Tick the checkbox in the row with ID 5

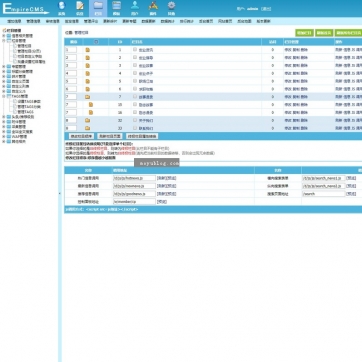click(135, 81)
